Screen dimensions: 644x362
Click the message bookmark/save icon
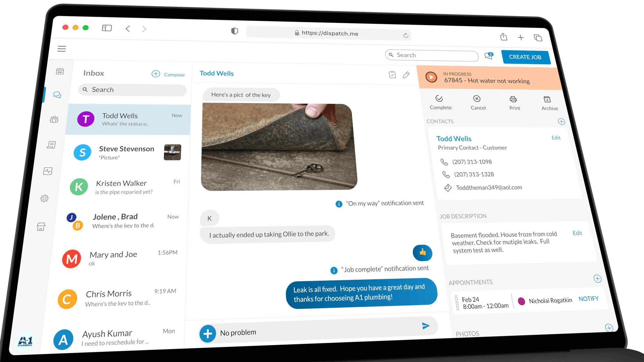(x=392, y=74)
